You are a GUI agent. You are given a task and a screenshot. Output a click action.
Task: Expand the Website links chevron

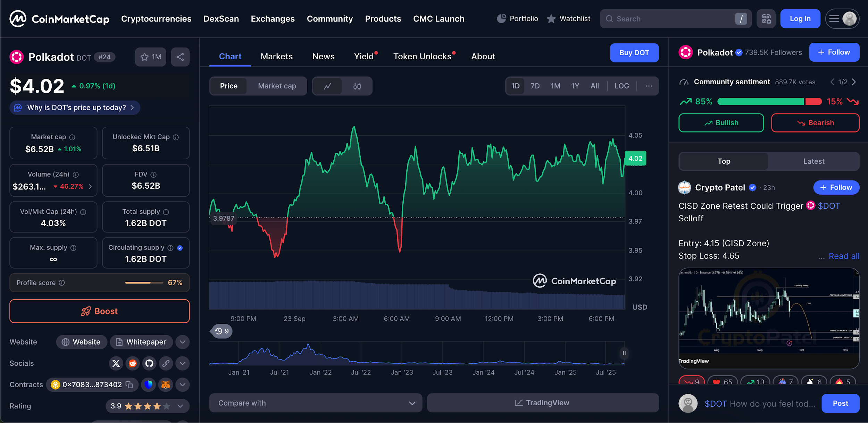[x=182, y=342]
